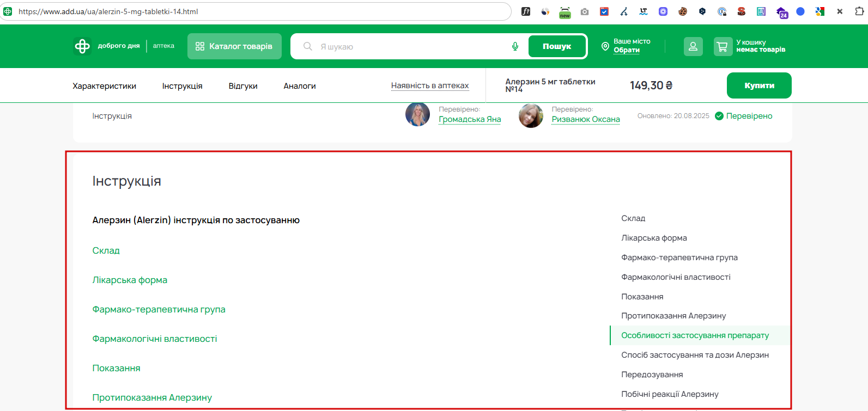Click the purple gear extension icon
This screenshot has width=868, height=411.
coord(663,11)
